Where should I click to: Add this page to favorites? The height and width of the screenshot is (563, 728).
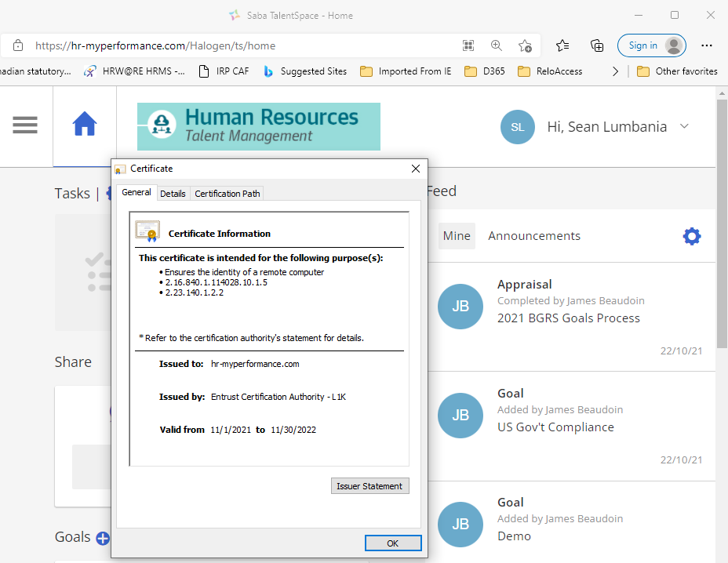click(x=525, y=45)
